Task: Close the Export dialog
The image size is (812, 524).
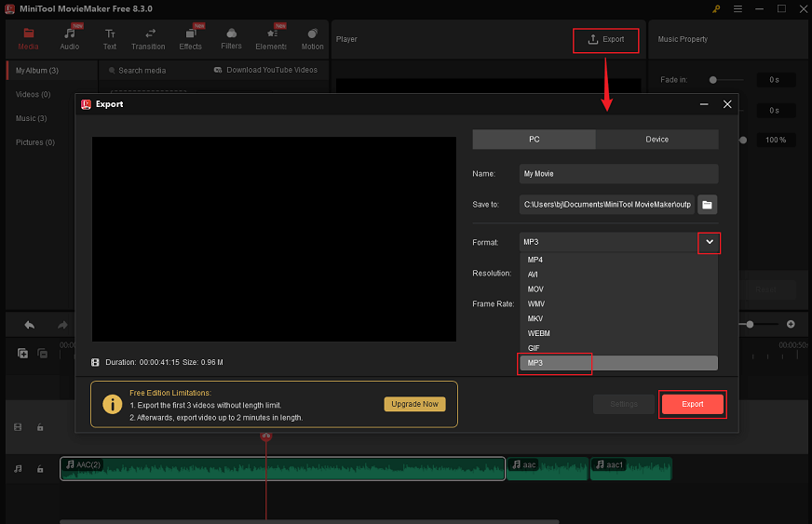Action: pos(727,104)
